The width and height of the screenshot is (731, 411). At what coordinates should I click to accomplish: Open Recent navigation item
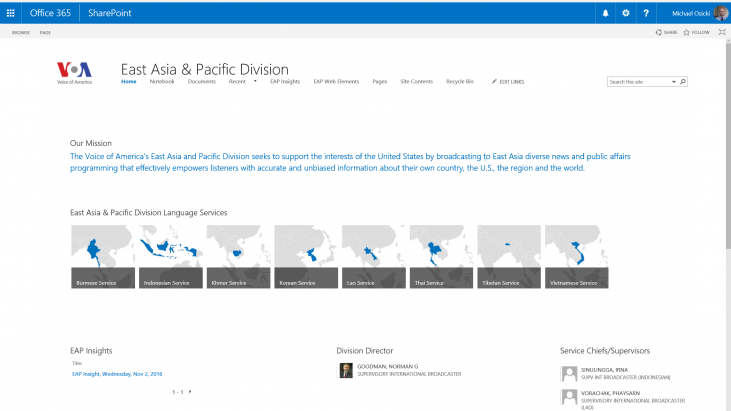click(237, 82)
